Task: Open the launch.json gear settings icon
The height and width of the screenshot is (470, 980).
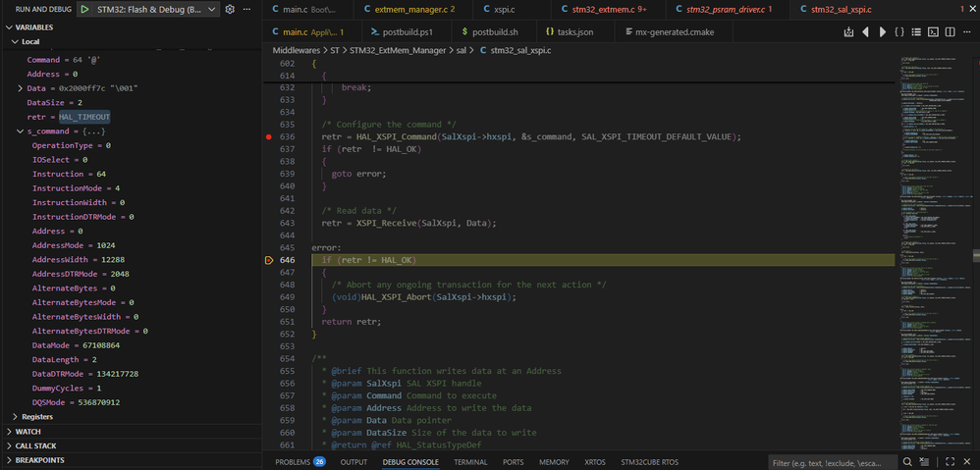Action: (230, 9)
